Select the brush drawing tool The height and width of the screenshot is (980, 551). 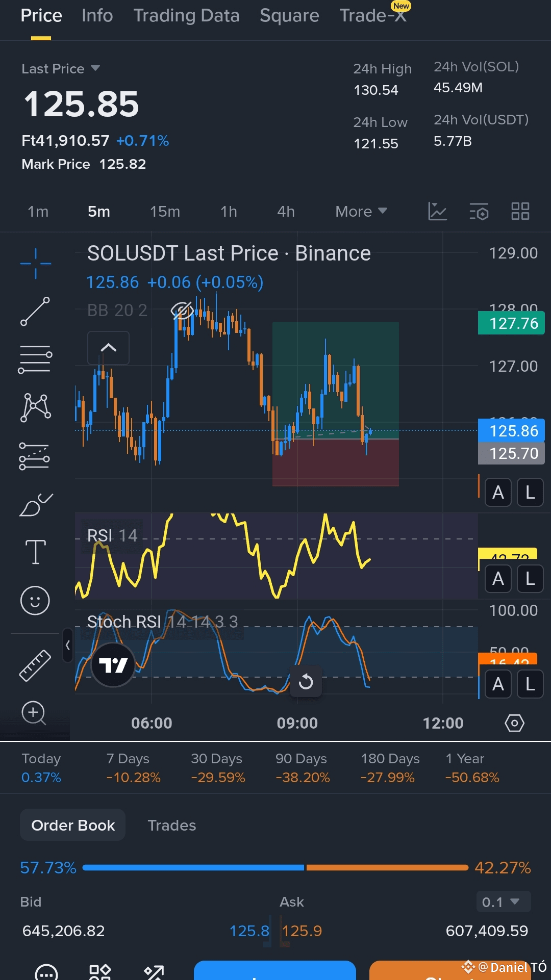36,505
